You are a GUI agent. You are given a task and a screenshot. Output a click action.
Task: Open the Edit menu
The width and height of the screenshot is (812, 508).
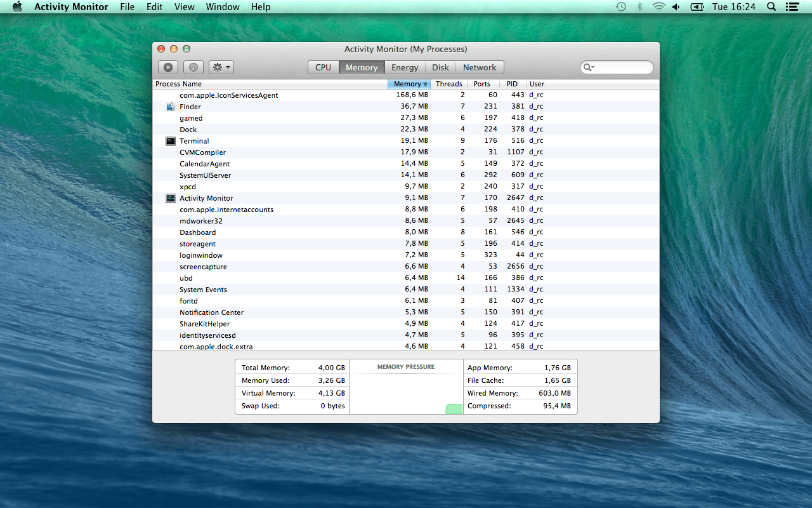[154, 7]
